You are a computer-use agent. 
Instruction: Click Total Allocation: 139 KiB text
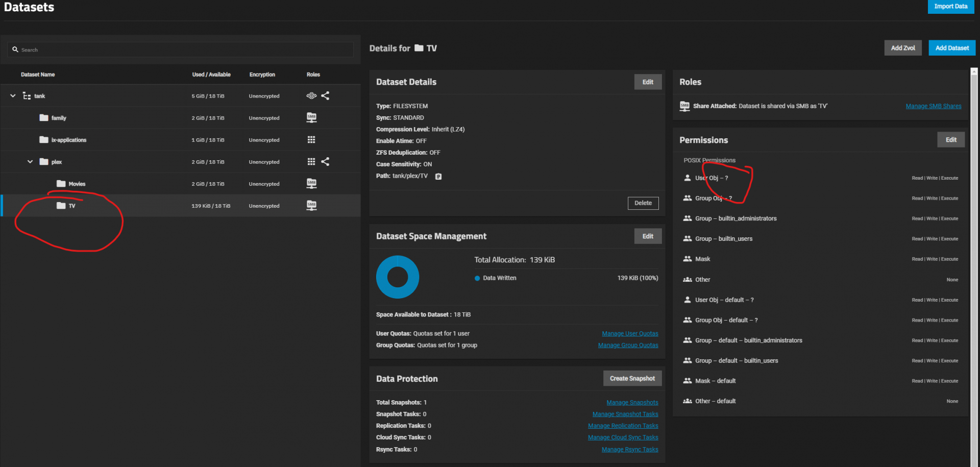(514, 260)
